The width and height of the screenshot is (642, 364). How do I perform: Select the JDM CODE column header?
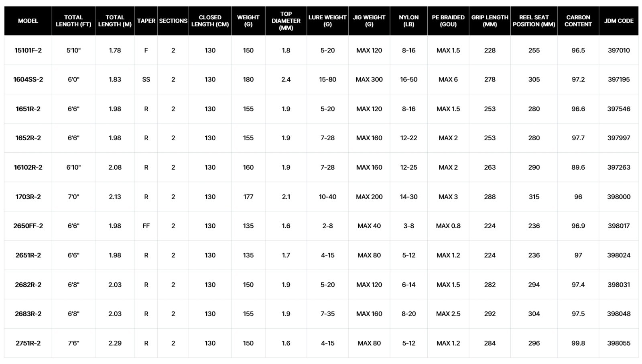(618, 21)
